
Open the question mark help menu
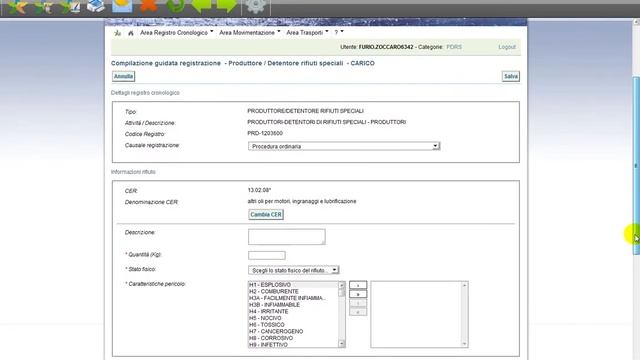point(339,32)
